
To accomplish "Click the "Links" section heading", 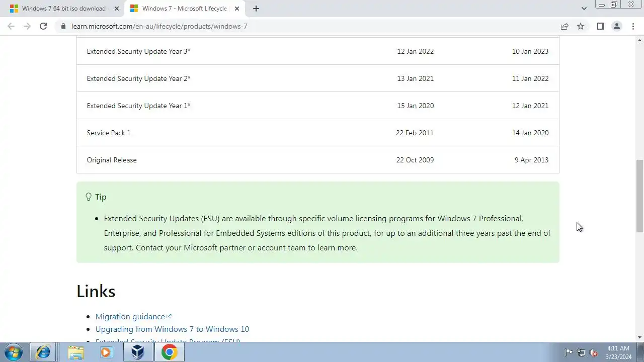I will click(x=96, y=291).
